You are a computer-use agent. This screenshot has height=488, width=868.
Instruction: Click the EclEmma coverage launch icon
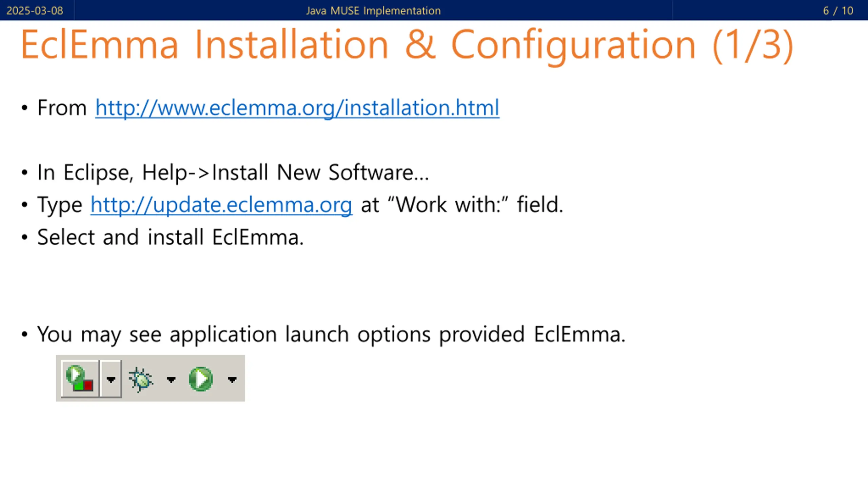[x=80, y=379]
